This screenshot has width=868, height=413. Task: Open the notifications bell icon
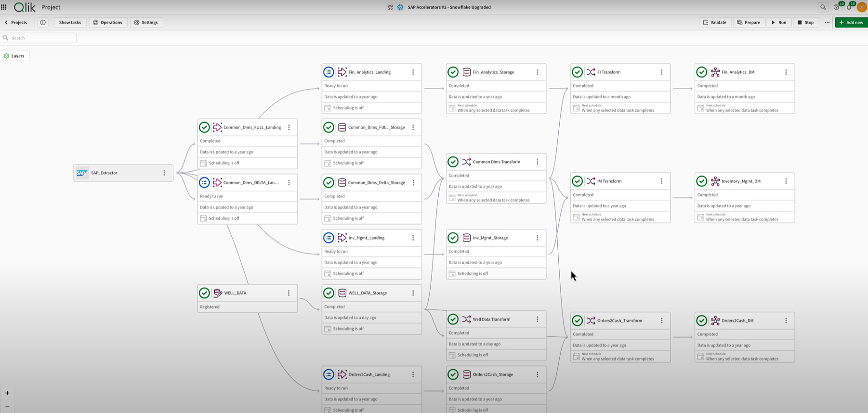pyautogui.click(x=849, y=7)
